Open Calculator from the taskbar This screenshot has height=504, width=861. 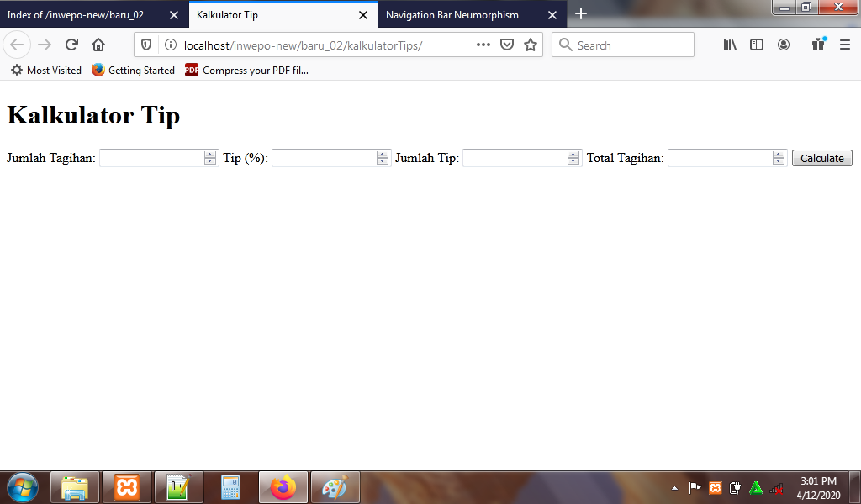[x=231, y=487]
